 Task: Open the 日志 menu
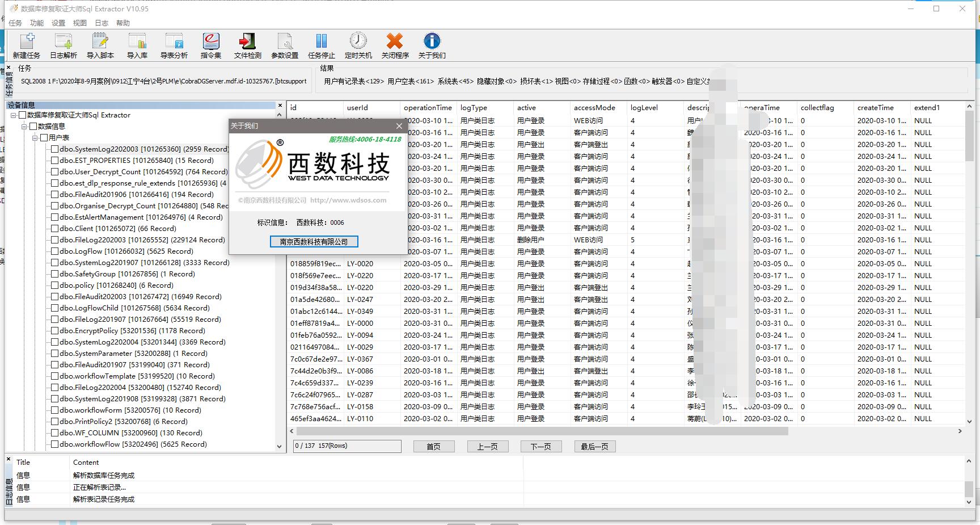(x=102, y=23)
